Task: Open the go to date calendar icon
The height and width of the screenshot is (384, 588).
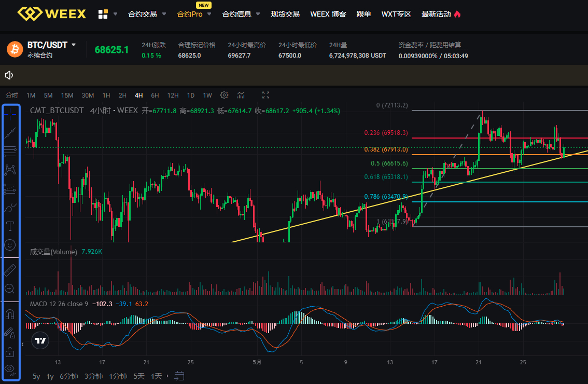Action: 179,376
